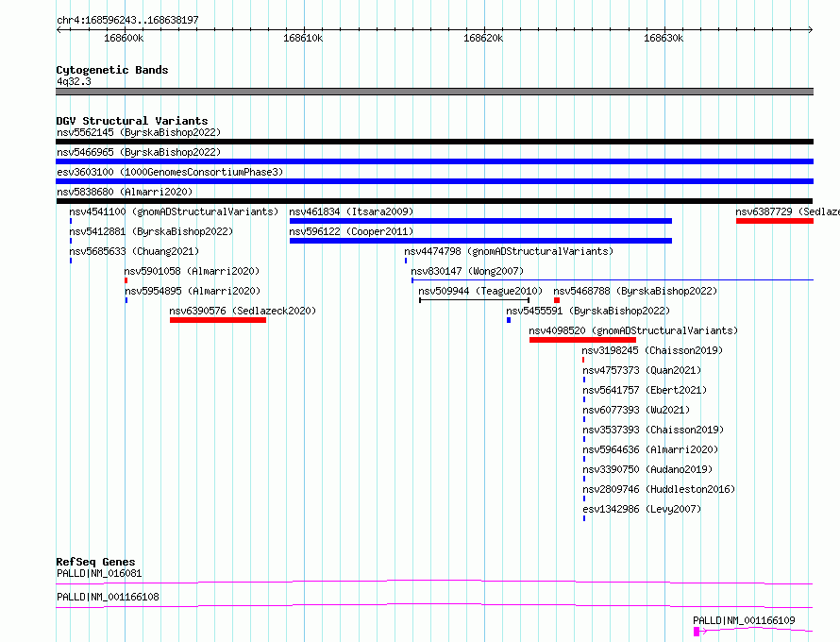Select nsv596122 (Cooper2011) label
This screenshot has height=642, width=840.
point(351,231)
